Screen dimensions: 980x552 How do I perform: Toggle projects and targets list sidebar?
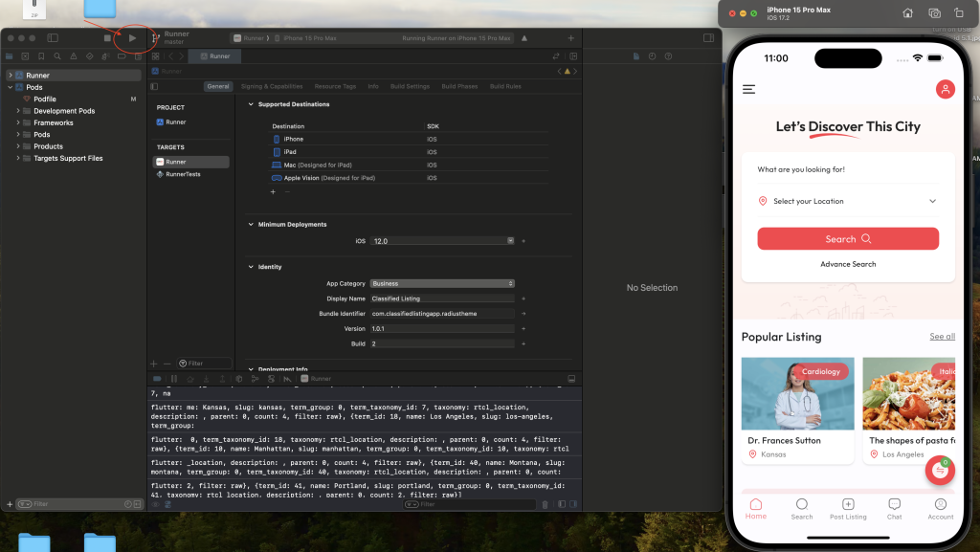tap(154, 87)
